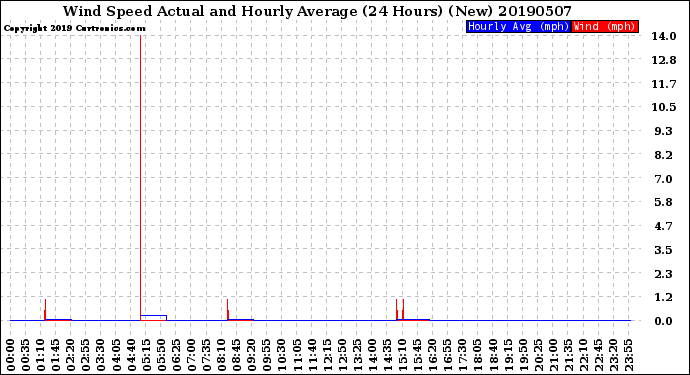Click the 06:25 time axis label
The width and height of the screenshot is (690, 375).
pyautogui.click(x=176, y=355)
